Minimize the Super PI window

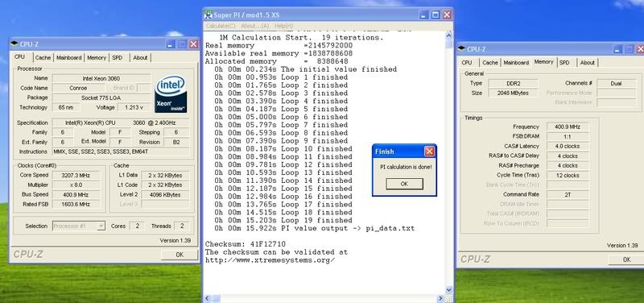424,15
